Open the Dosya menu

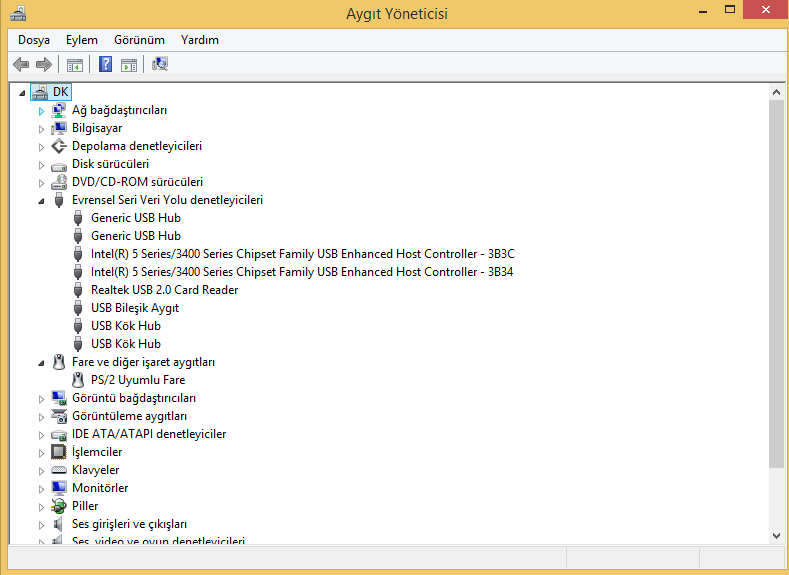pyautogui.click(x=34, y=40)
